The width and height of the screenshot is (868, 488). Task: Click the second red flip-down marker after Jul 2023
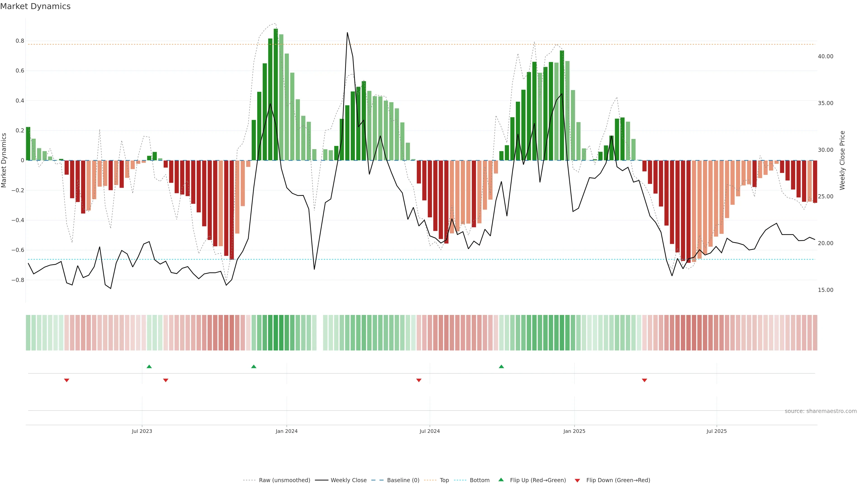[166, 380]
